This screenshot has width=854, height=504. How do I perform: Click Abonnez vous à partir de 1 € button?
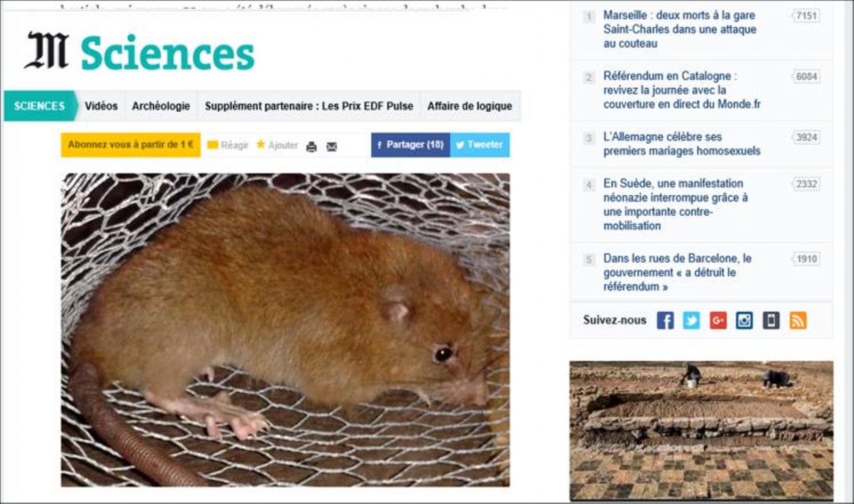pyautogui.click(x=131, y=145)
